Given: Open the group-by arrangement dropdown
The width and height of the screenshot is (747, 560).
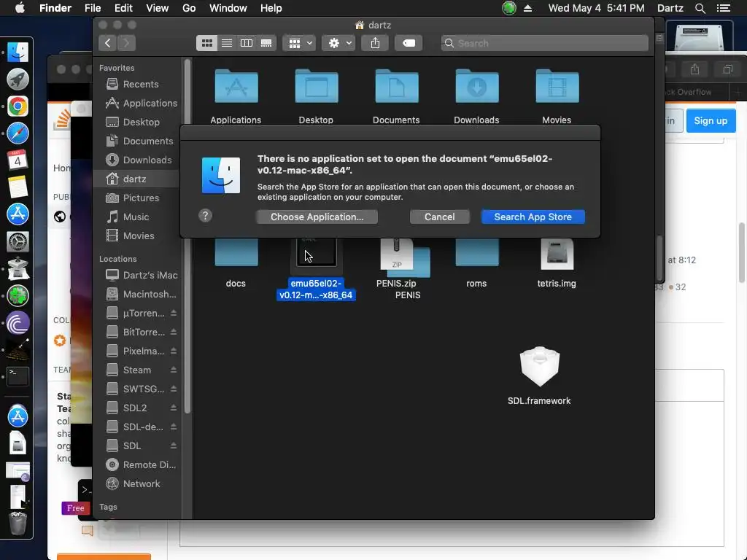Looking at the screenshot, I should point(299,43).
